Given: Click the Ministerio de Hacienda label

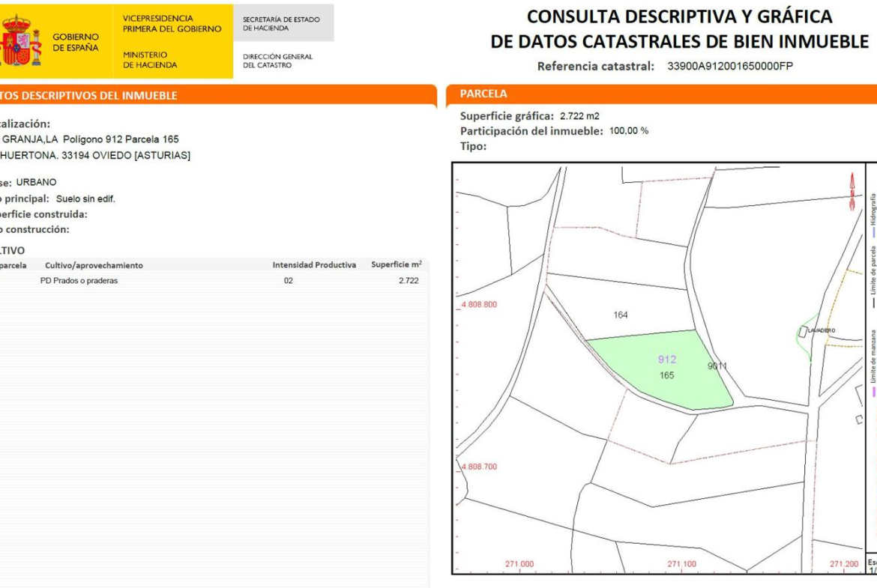Looking at the screenshot, I should pyautogui.click(x=150, y=60).
